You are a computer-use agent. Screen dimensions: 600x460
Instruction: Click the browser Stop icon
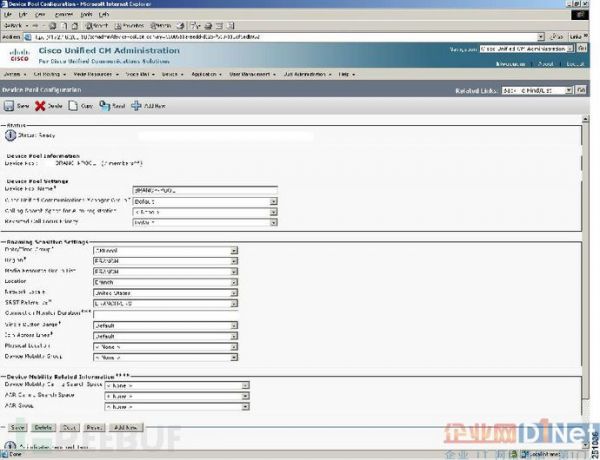(x=52, y=26)
